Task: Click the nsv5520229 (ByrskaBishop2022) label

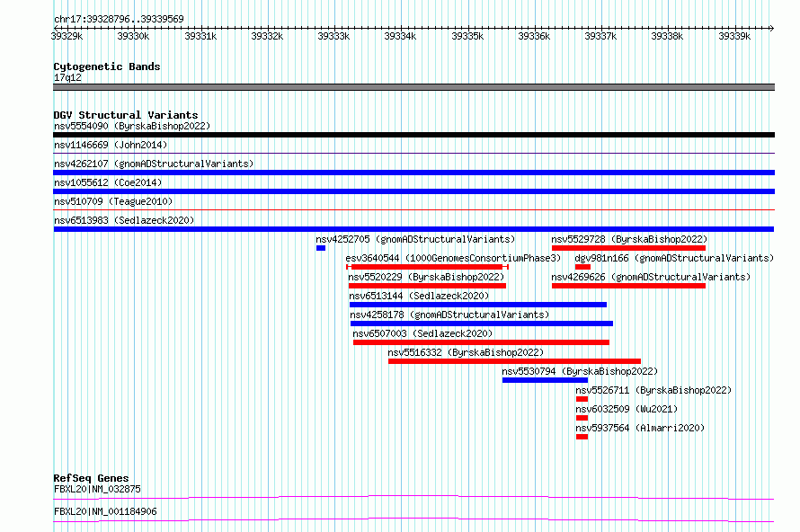Action: click(x=426, y=277)
